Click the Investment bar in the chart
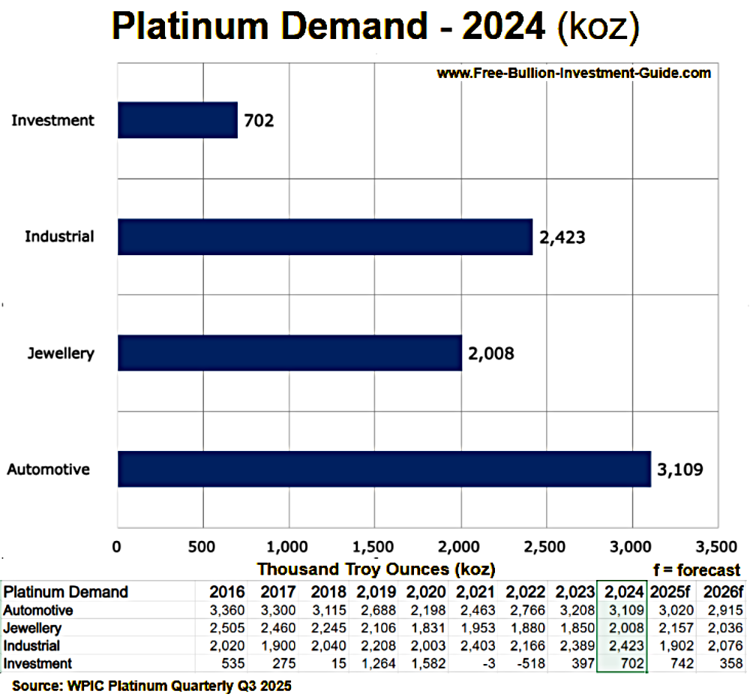Screen dimensions: 750x700 tap(176, 119)
